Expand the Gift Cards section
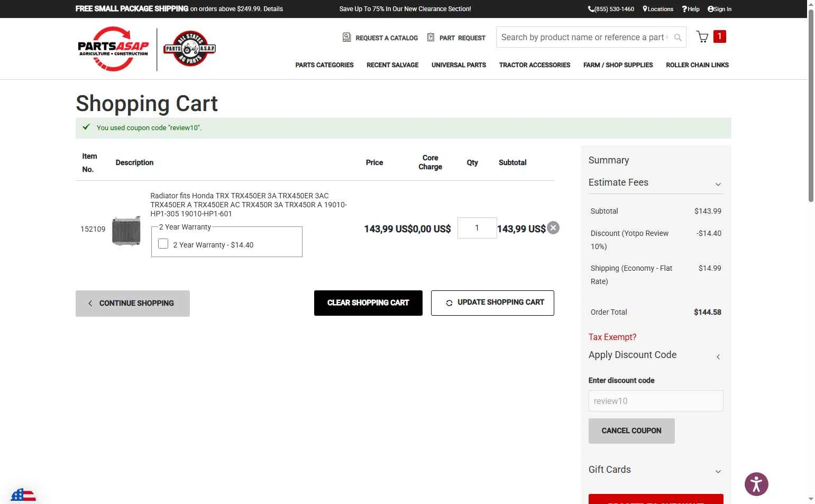Screen dimensions: 815x504 [655, 470]
